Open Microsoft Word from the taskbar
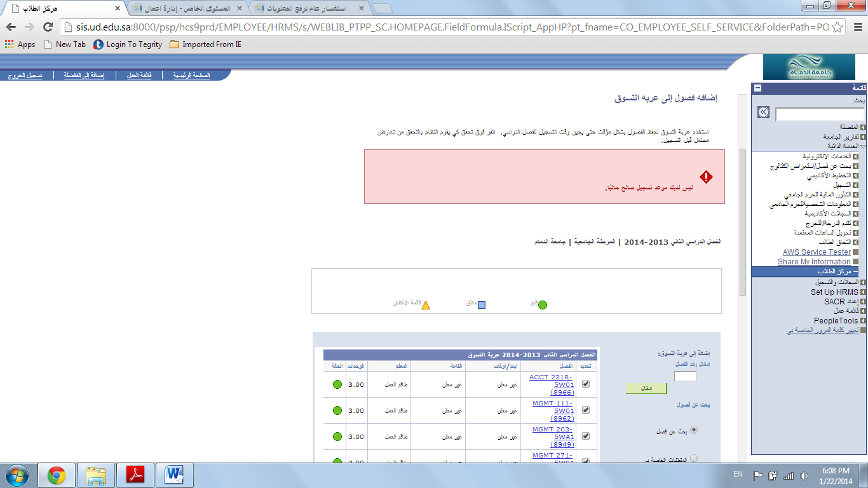The image size is (868, 488). [174, 475]
